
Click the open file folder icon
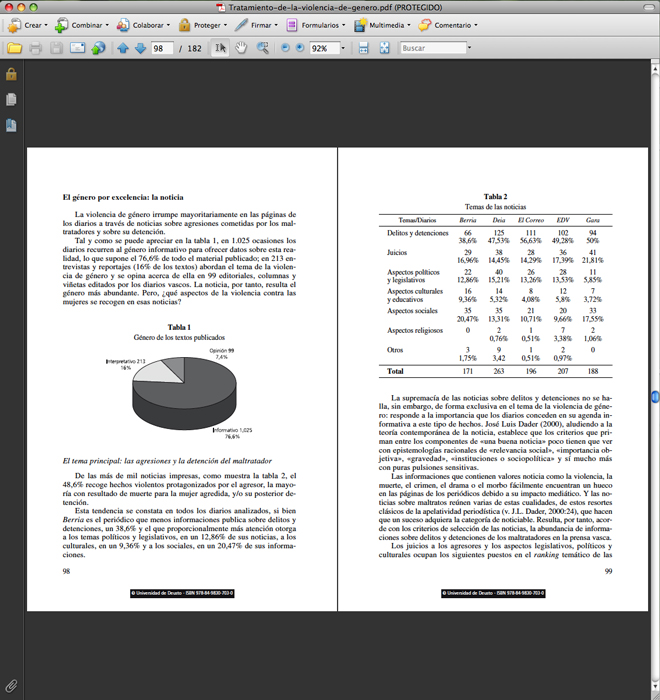pyautogui.click(x=14, y=48)
